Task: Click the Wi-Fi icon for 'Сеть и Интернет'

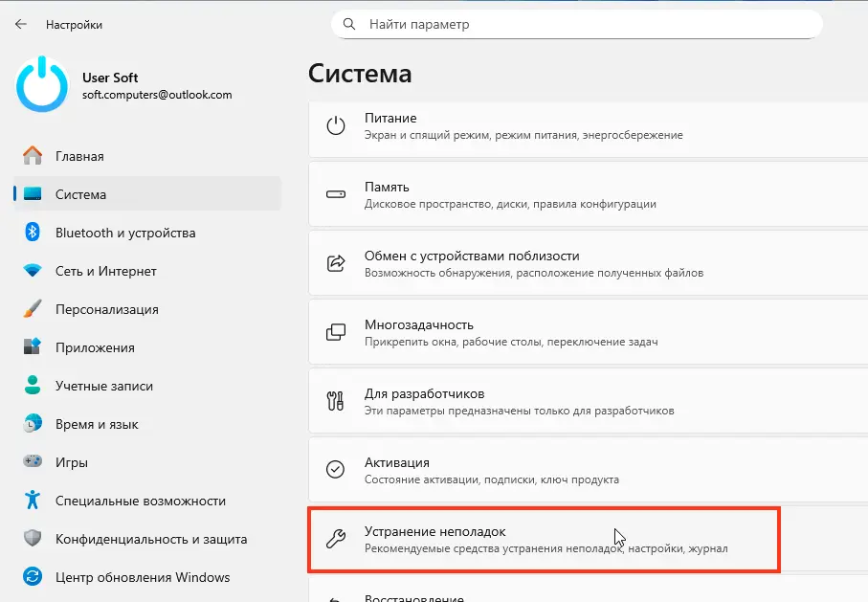Action: [33, 271]
